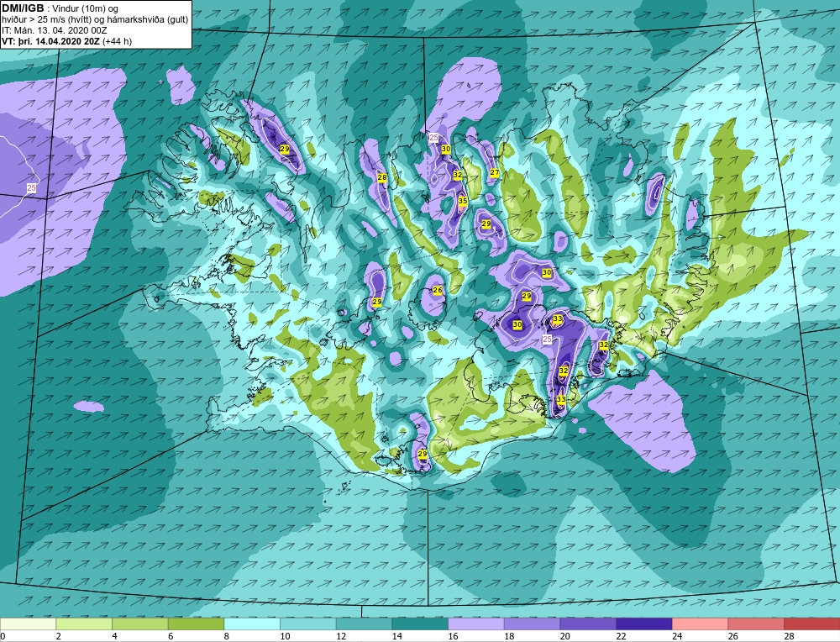Pick the dark teal 14–16 m/s legend swatch
This screenshot has width=840, height=642.
(420, 624)
